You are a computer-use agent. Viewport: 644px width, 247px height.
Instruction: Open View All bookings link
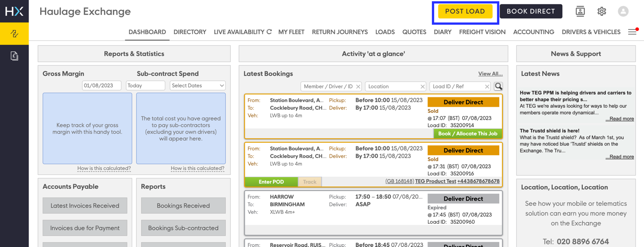(490, 73)
